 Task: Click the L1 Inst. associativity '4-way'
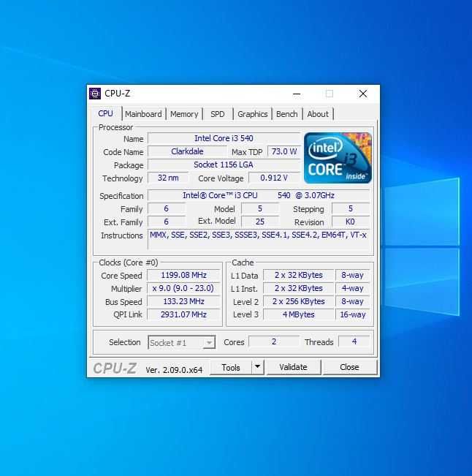[x=352, y=288]
